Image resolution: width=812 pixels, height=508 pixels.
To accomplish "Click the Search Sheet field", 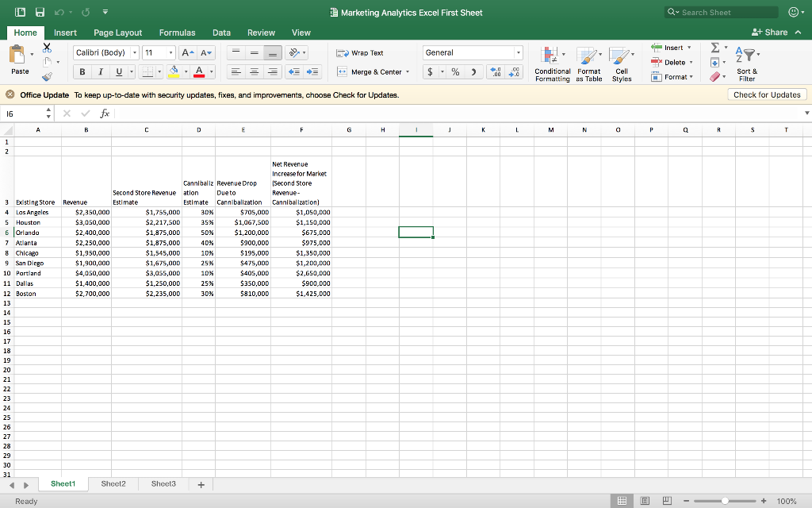I will coord(722,12).
